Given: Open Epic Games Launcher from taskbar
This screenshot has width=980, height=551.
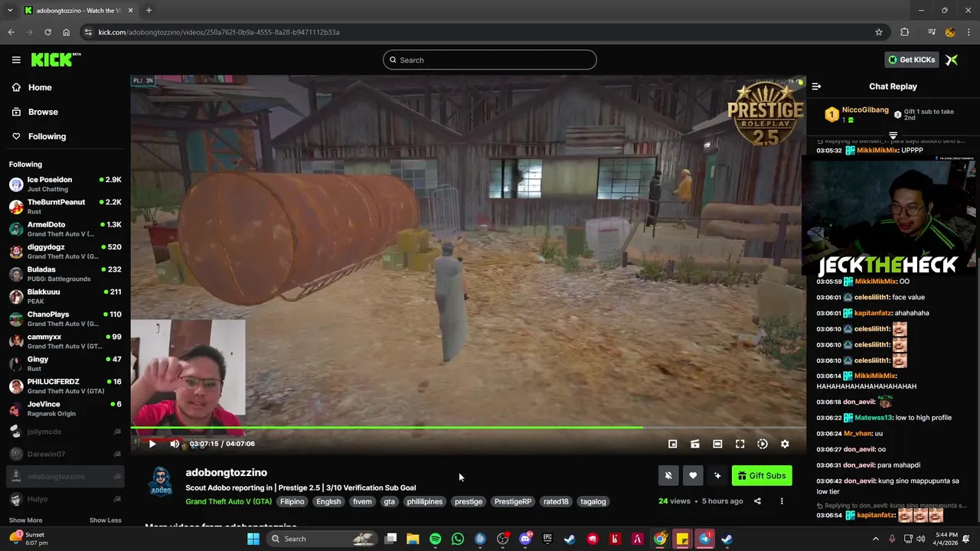Looking at the screenshot, I should [547, 539].
